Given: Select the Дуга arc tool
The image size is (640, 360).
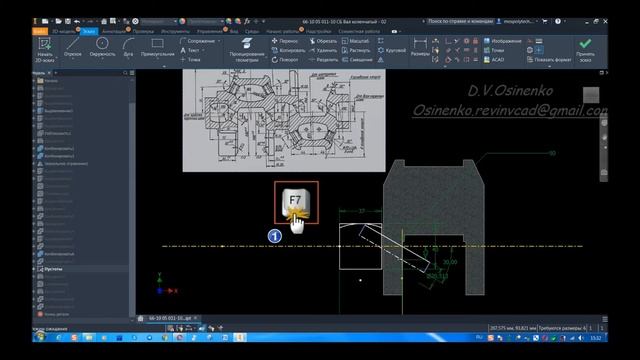Looking at the screenshot, I should (128, 47).
